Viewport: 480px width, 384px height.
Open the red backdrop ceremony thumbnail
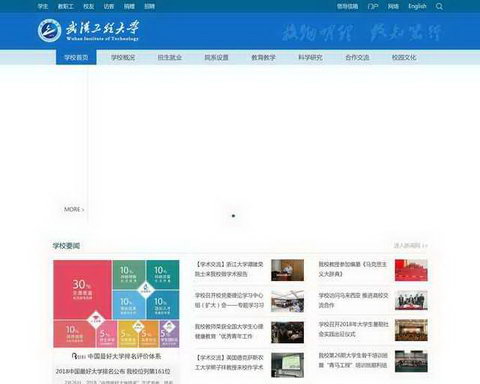coord(411,270)
